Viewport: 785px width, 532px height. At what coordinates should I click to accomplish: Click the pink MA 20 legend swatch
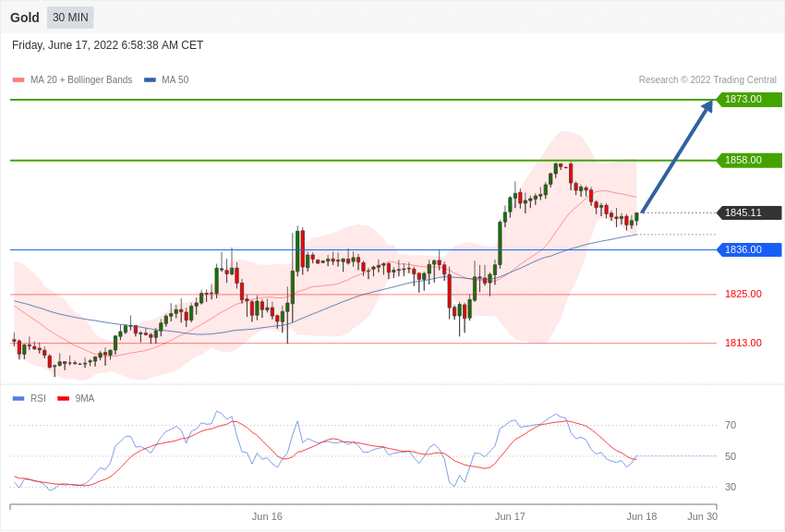(x=18, y=80)
